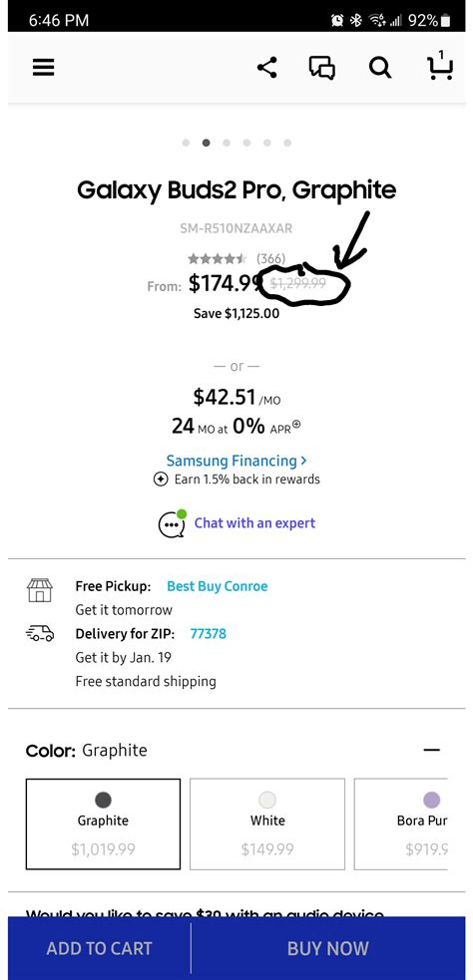
Task: Change the Best Buy Conroe pickup store
Action: pyautogui.click(x=218, y=586)
